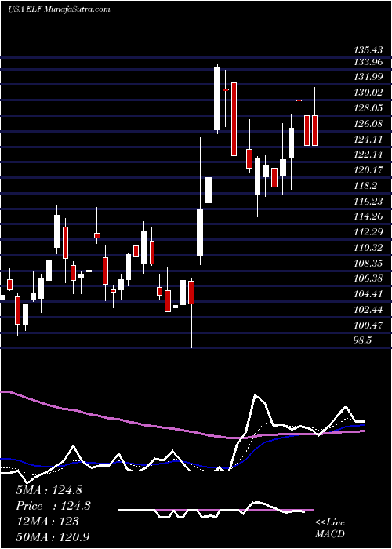This screenshot has width=392, height=549.
Task: Click the 100.47 price axis label
Action: click(x=368, y=325)
